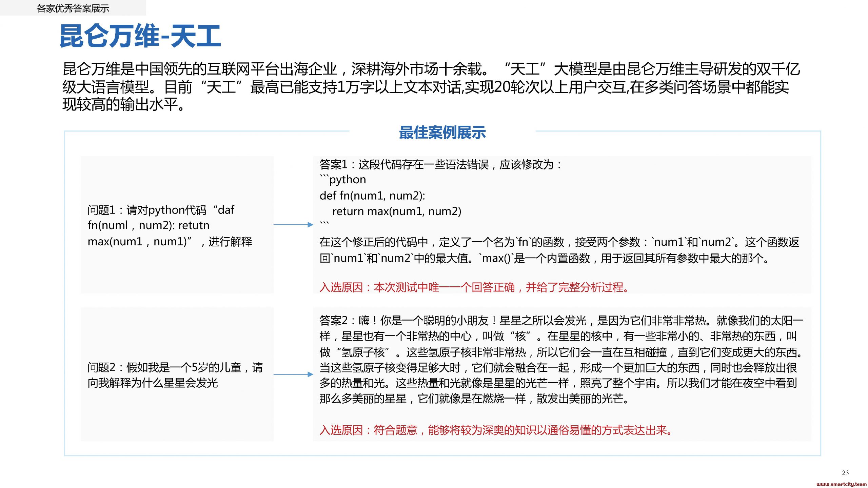Click the line starting 多的热量和光
This screenshot has height=488, width=868.
click(558, 383)
